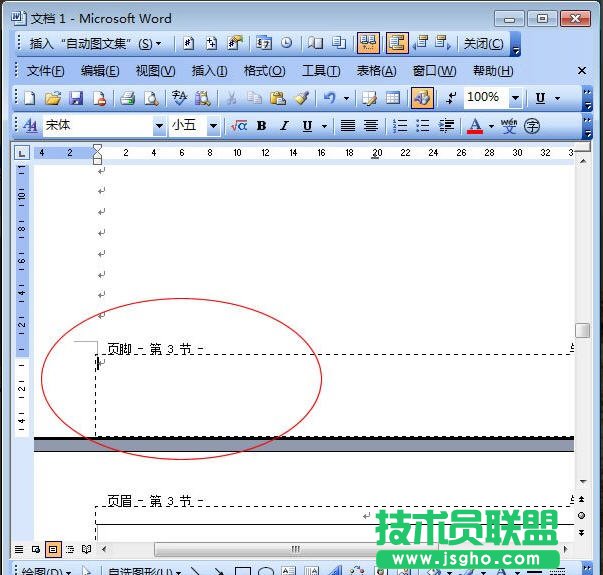Screen dimensions: 603x575
Task: Click the Enclose Characters 字 icon
Action: click(x=532, y=125)
